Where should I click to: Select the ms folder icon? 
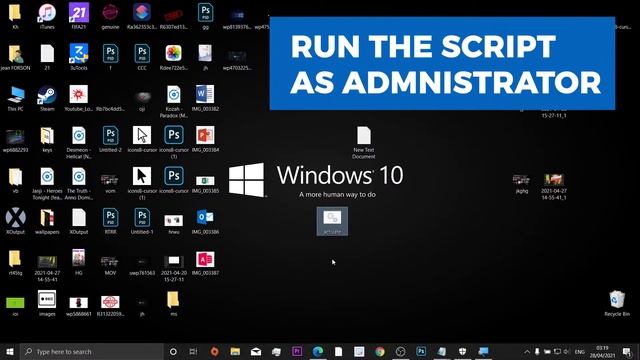(x=173, y=303)
